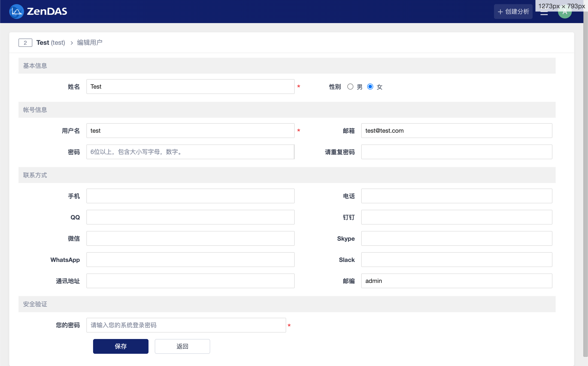Click the breadcrumb chevron separator
This screenshot has height=366, width=588.
[x=72, y=43]
